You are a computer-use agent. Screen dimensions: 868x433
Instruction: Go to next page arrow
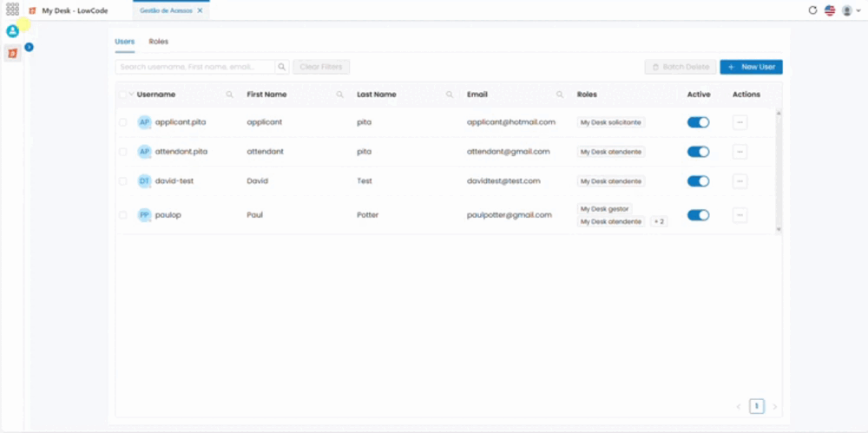point(774,407)
